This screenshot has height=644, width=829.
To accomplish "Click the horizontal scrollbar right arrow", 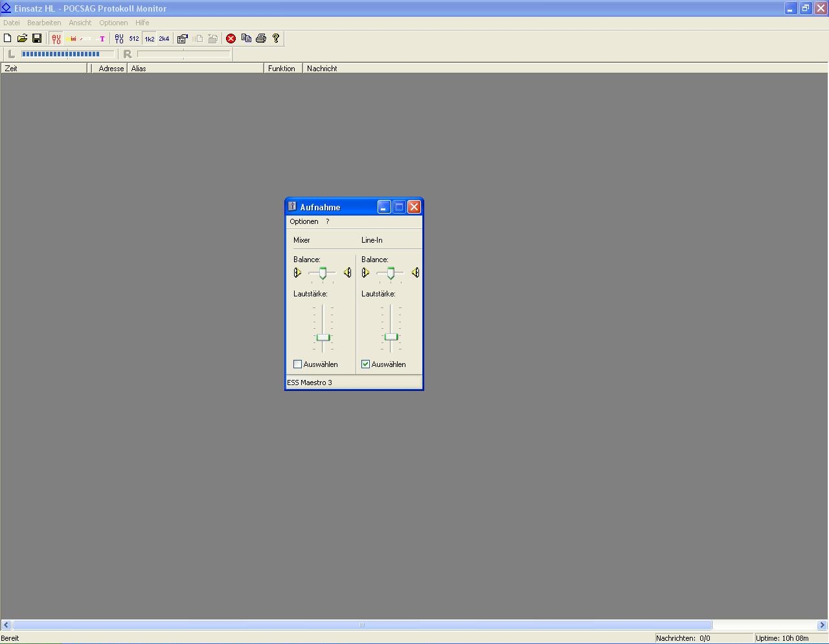I will pos(823,625).
